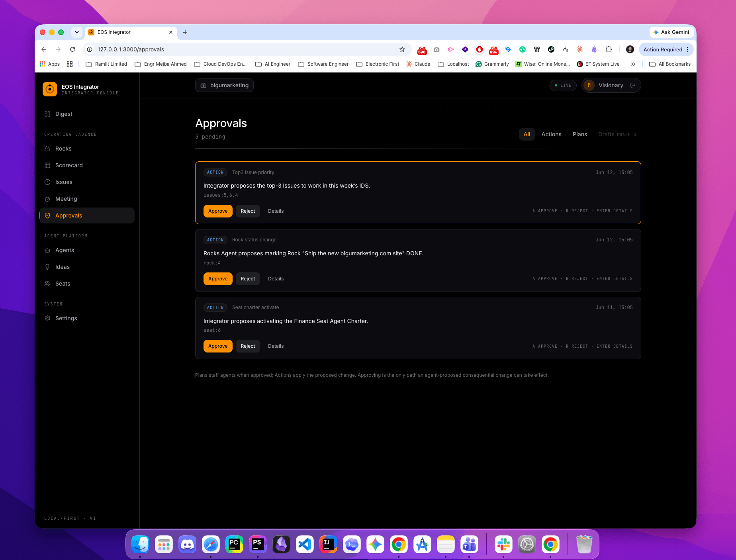Open the Apps shortcut in bookmarks bar
This screenshot has height=560, width=736.
pyautogui.click(x=50, y=64)
